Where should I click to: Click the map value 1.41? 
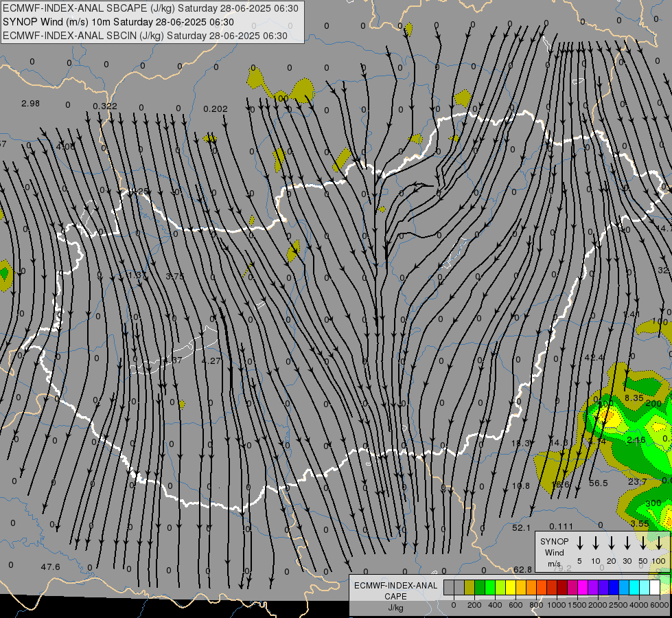[632, 314]
